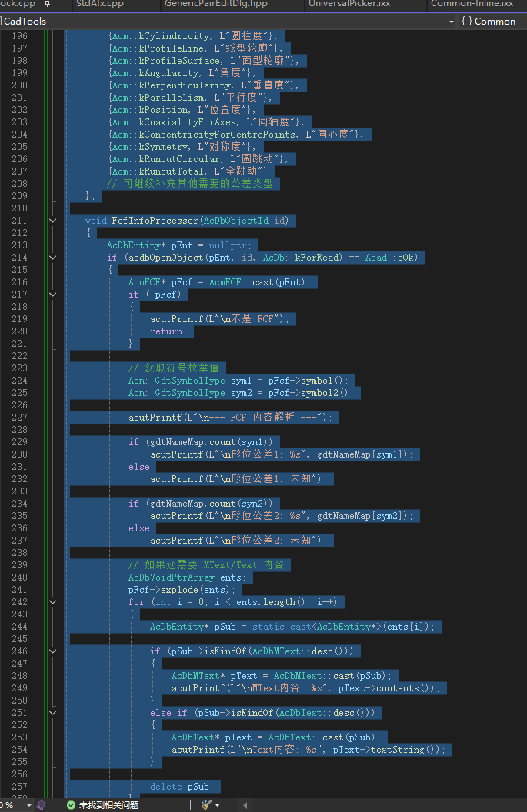527x812 pixels.
Task: Switch to the UniversalPicker.ixx tab
Action: pyautogui.click(x=349, y=4)
